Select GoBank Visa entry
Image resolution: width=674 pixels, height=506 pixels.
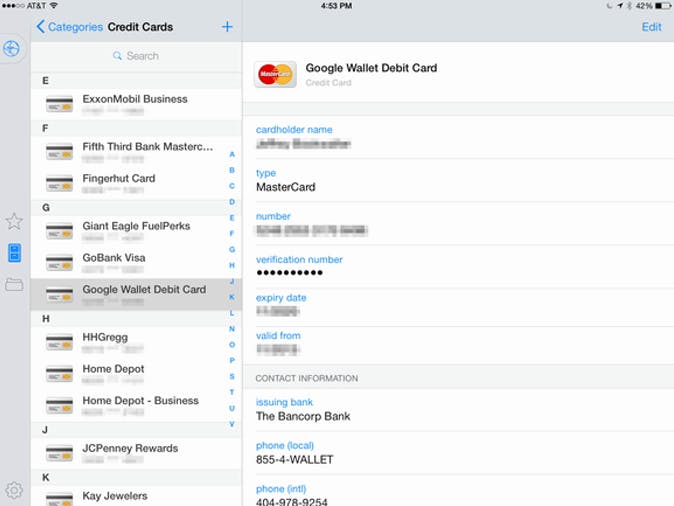[136, 263]
